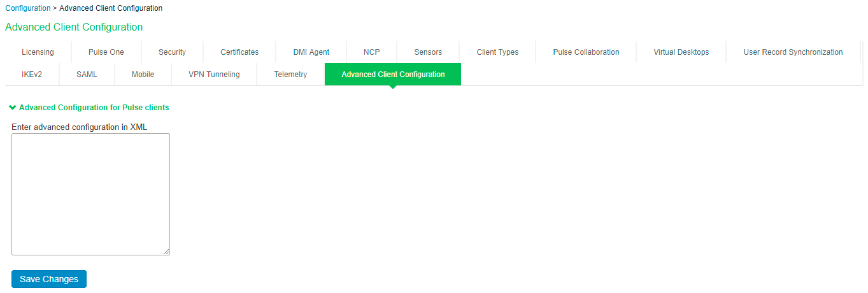Select the Security tab
868x293 pixels.
pyautogui.click(x=172, y=52)
